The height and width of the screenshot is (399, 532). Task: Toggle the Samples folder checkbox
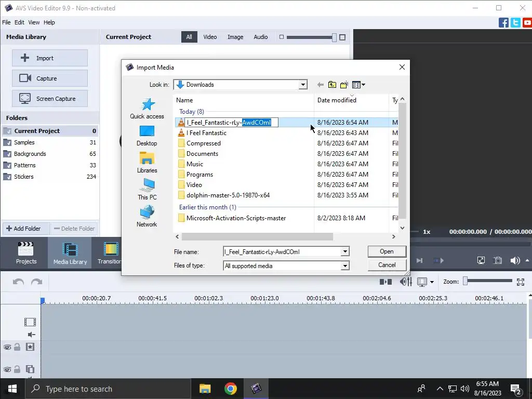point(7,142)
